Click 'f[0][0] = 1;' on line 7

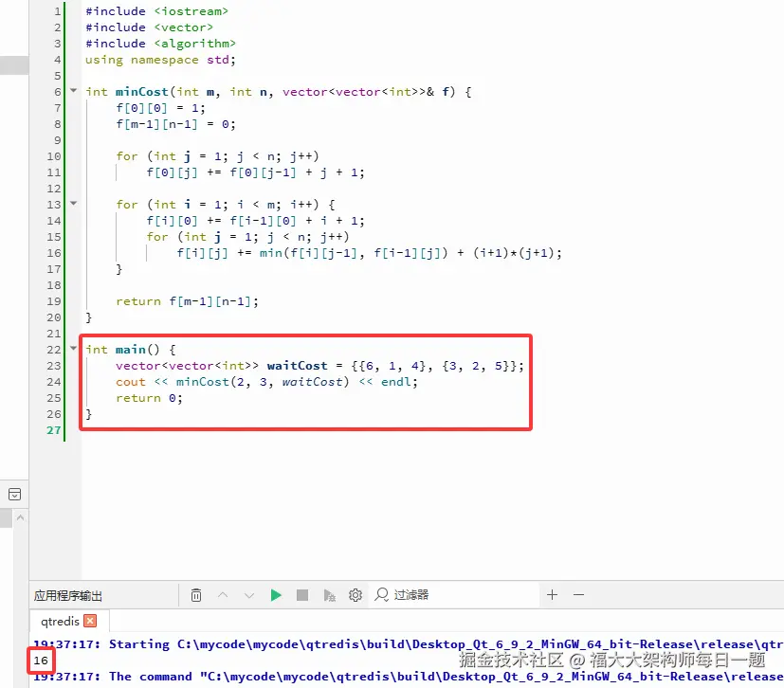(160, 108)
